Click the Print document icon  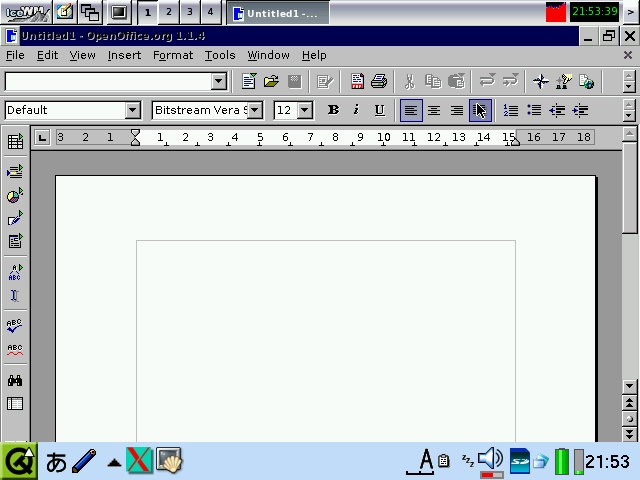coord(379,82)
